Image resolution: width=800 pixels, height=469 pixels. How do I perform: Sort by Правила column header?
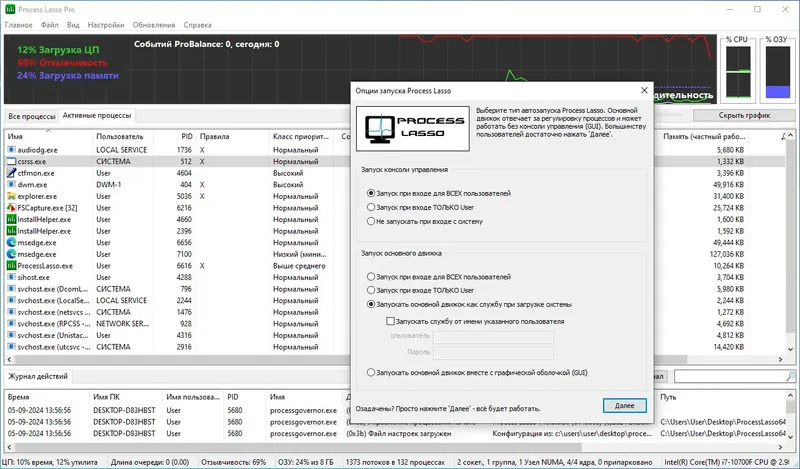coord(232,137)
